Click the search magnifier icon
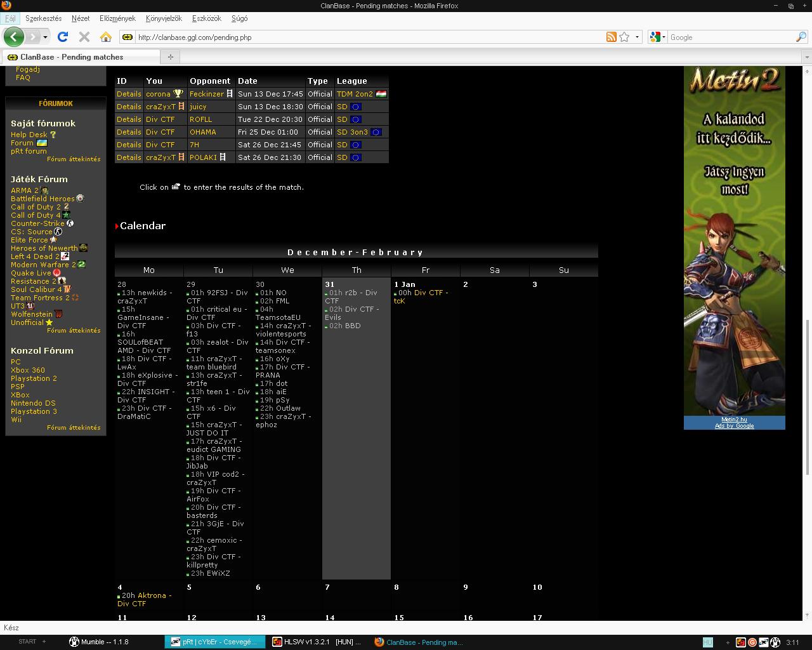The width and height of the screenshot is (812, 650). pos(801,37)
